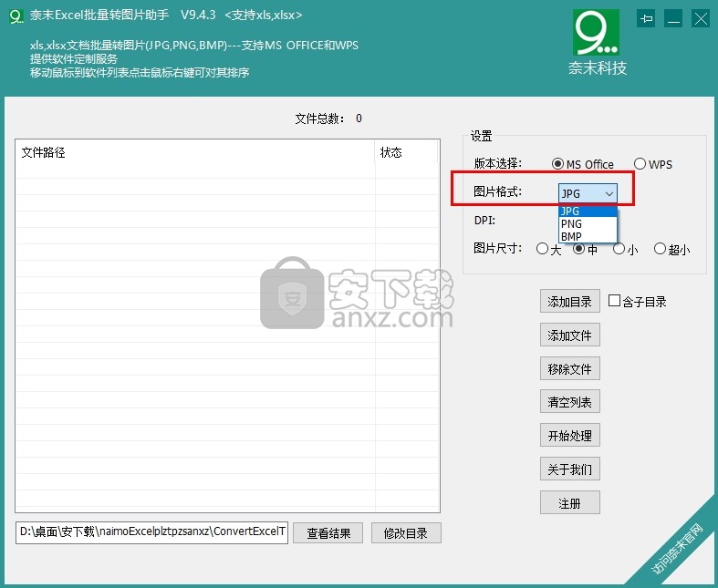Start processing with 开始处理 button
Screen dimensions: 718x588
pos(570,435)
